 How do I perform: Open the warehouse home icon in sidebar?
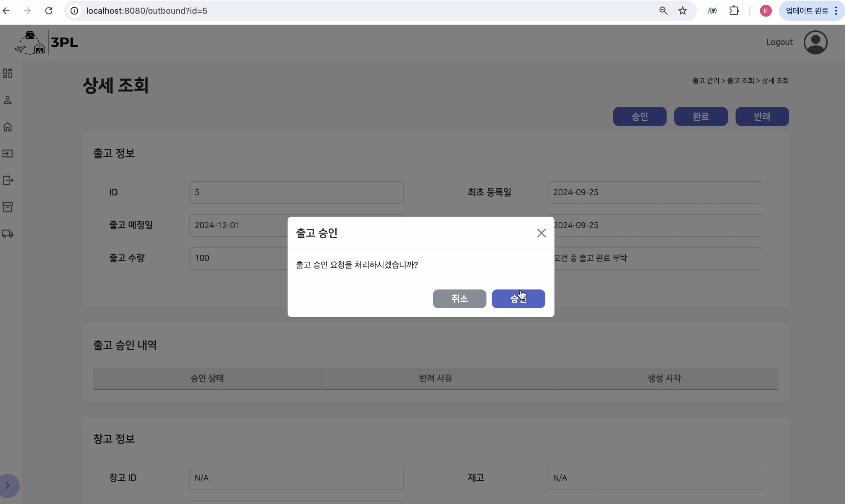tap(7, 127)
